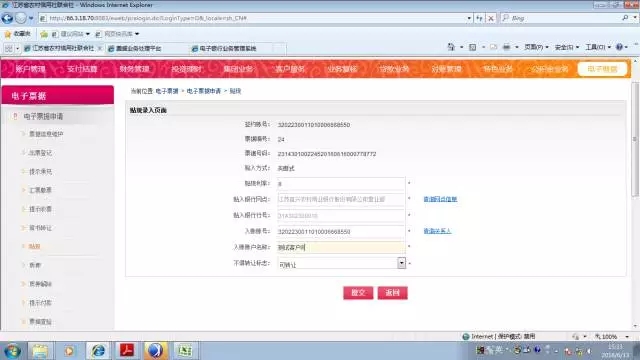Switch to the 电子银行业务管理系统 tab
This screenshot has width=640, height=360.
tap(228, 49)
